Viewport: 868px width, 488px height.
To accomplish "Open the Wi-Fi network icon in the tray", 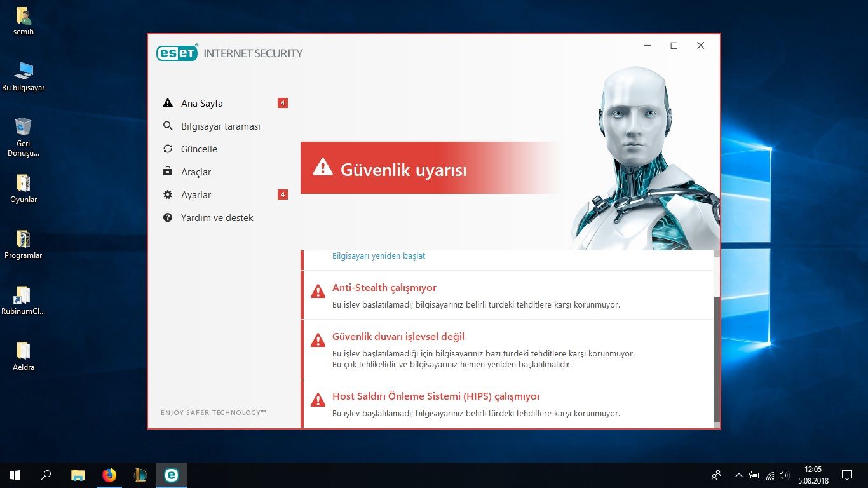I will [770, 475].
